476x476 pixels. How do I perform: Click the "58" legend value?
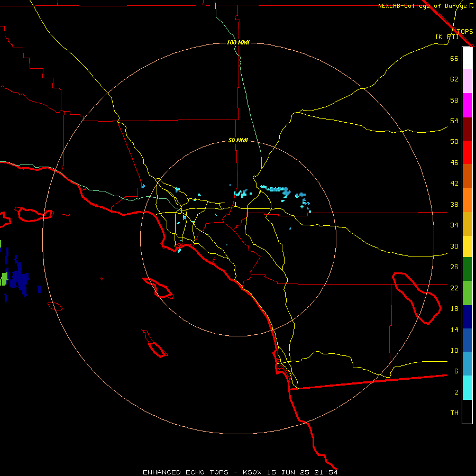pos(454,100)
